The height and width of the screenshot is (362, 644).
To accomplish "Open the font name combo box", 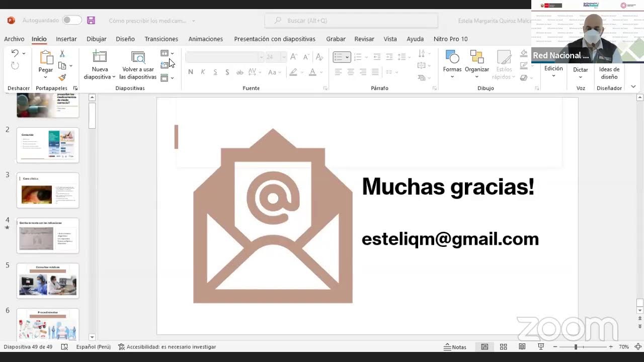I will click(x=224, y=57).
